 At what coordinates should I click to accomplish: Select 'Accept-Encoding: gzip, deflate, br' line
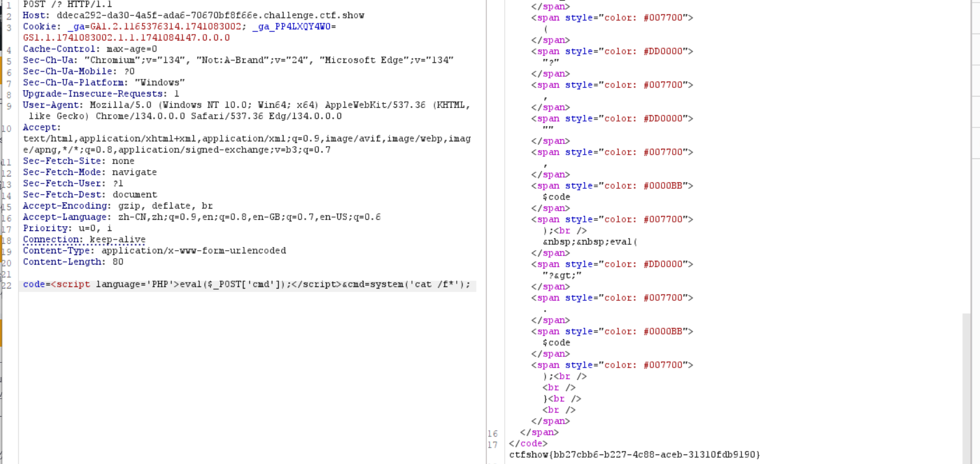pos(118,206)
